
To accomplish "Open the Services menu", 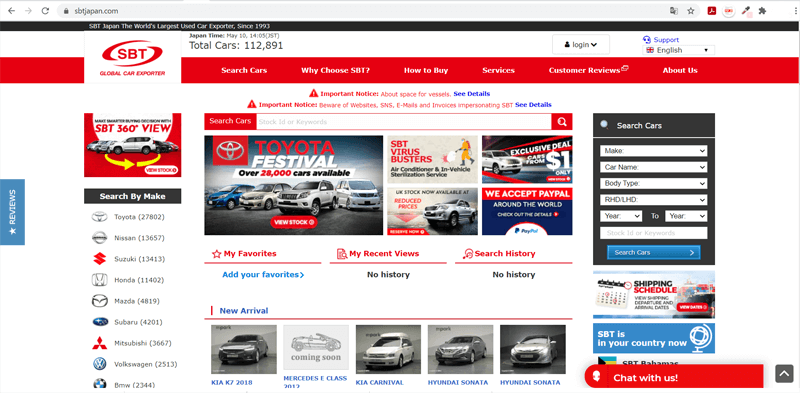I will pyautogui.click(x=498, y=70).
